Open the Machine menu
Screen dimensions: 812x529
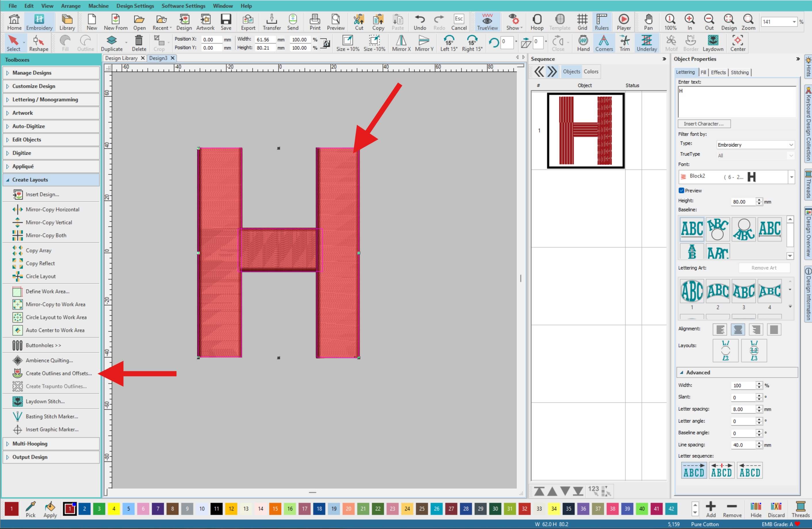(98, 6)
